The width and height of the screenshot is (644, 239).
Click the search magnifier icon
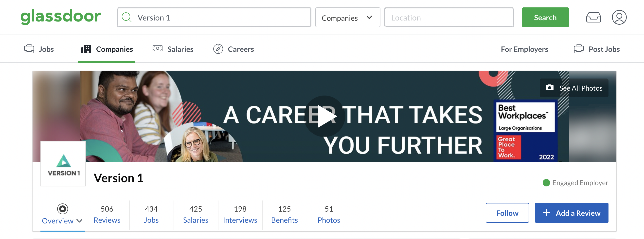click(x=127, y=18)
